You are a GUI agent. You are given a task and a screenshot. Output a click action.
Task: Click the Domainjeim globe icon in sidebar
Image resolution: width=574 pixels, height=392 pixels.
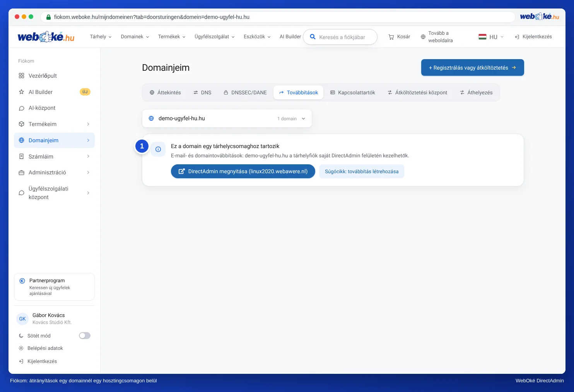pos(22,140)
